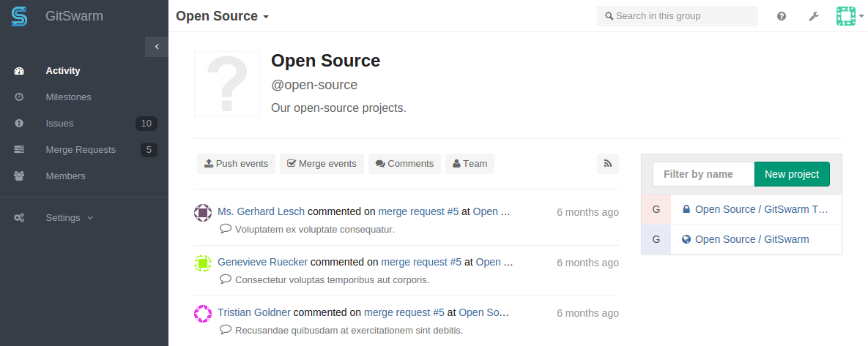This screenshot has width=868, height=346.
Task: Expand the Settings submenu
Action: click(x=70, y=218)
